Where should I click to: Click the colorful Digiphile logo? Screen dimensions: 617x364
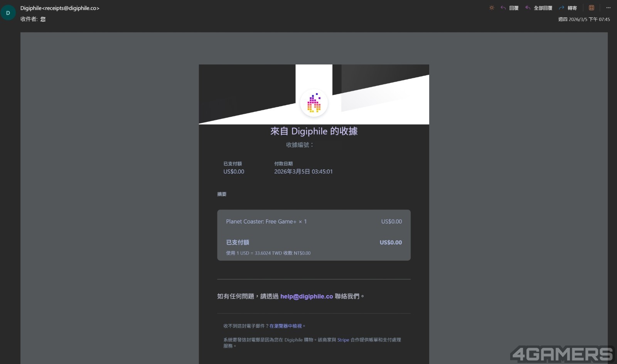314,103
